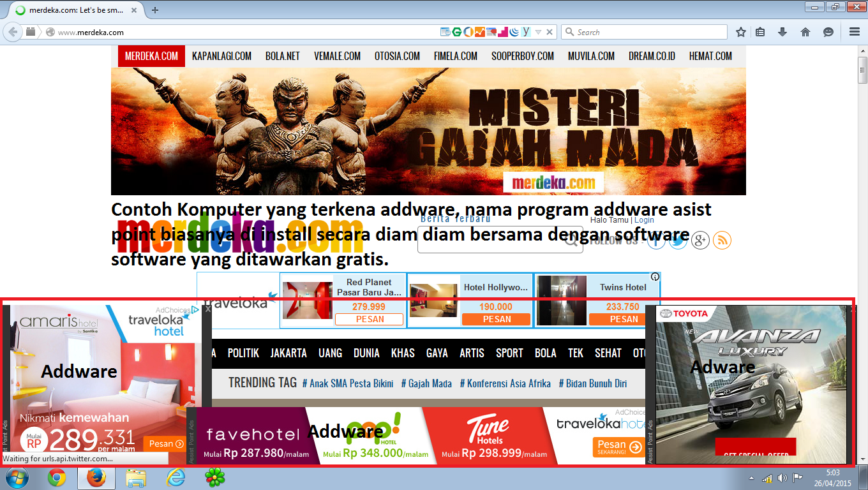Open KAPANLAGI.COM in top network bar
The image size is (868, 490).
(221, 56)
